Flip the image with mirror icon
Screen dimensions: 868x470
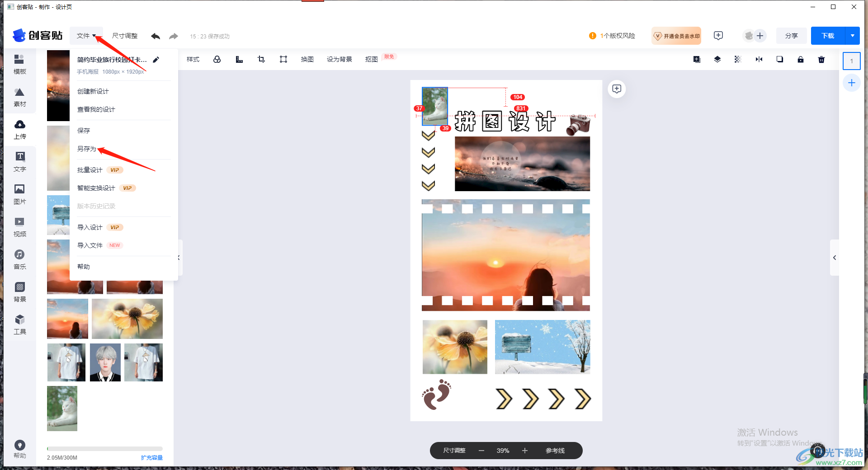tap(759, 59)
